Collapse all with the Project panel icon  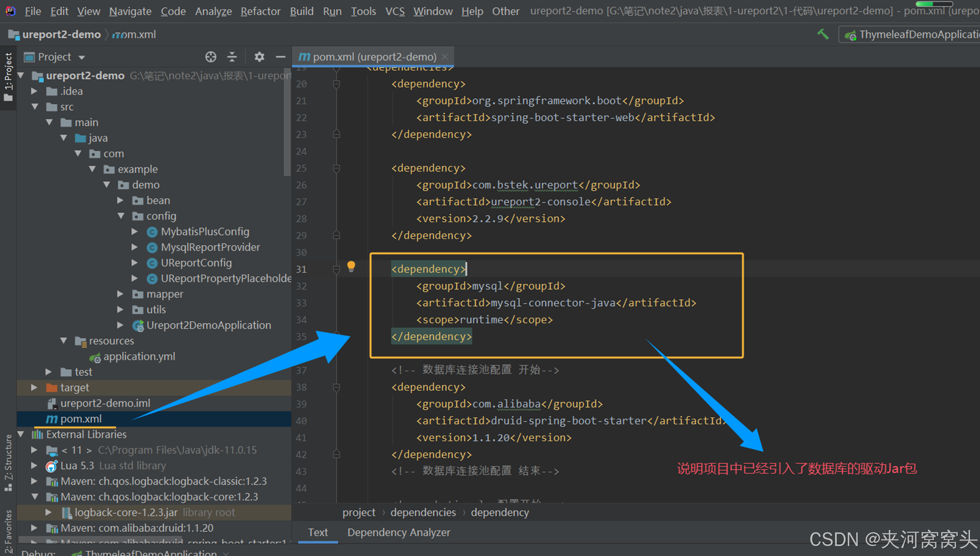tap(232, 57)
